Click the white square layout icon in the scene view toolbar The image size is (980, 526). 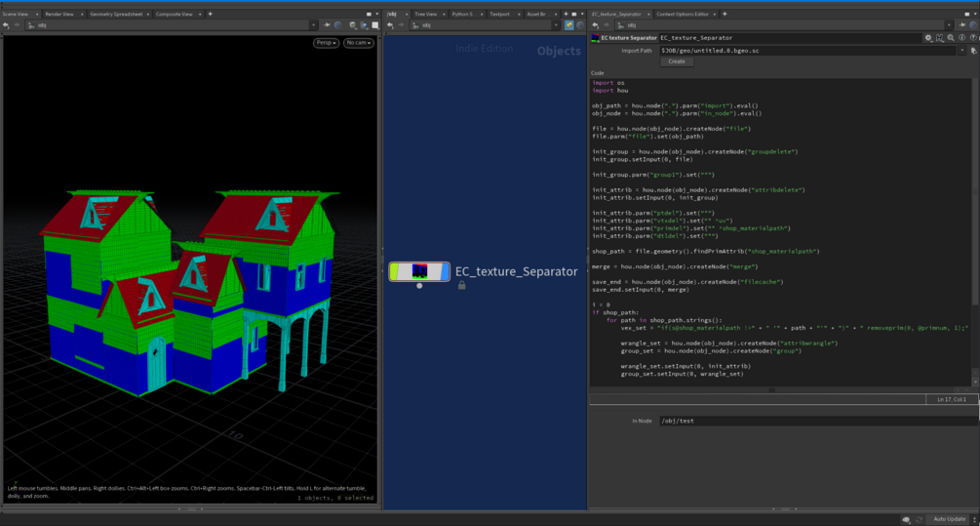tap(375, 25)
